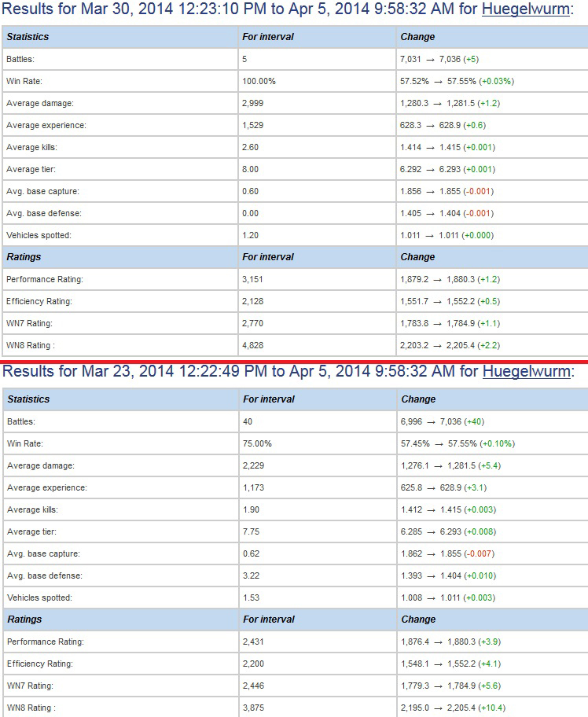This screenshot has width=588, height=717.
Task: Select Efficiency Rating value '2,200'
Action: [253, 664]
